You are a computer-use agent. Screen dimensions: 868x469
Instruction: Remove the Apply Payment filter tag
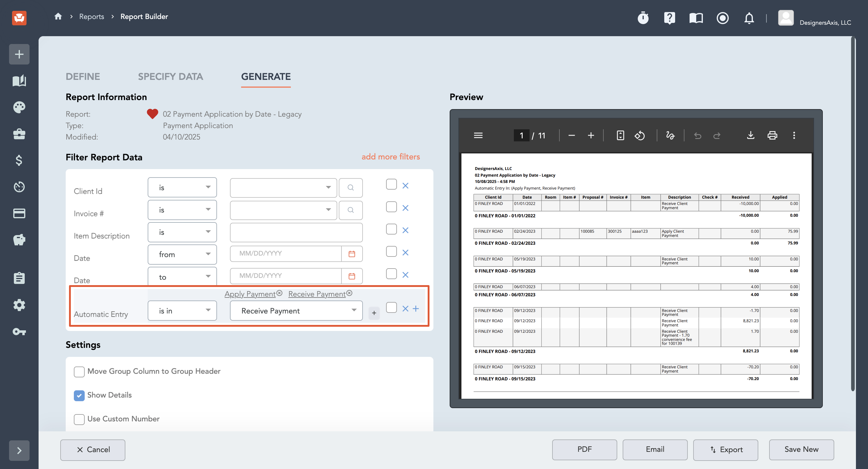[x=279, y=293]
